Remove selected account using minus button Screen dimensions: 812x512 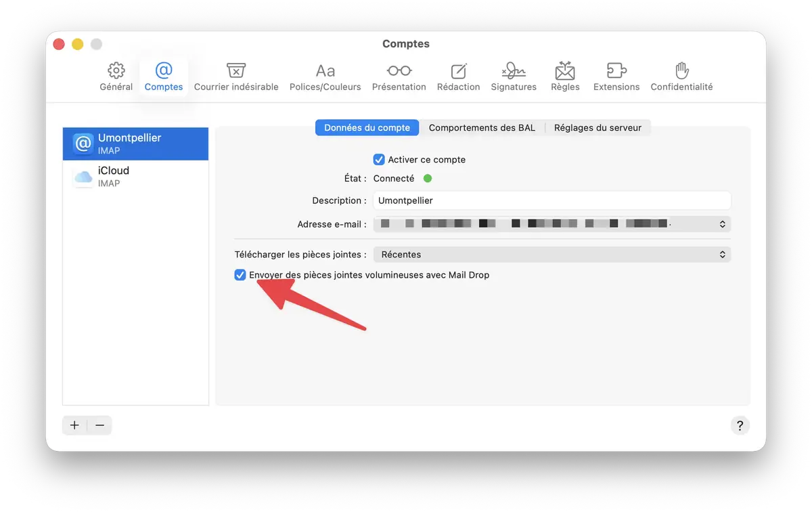[99, 425]
